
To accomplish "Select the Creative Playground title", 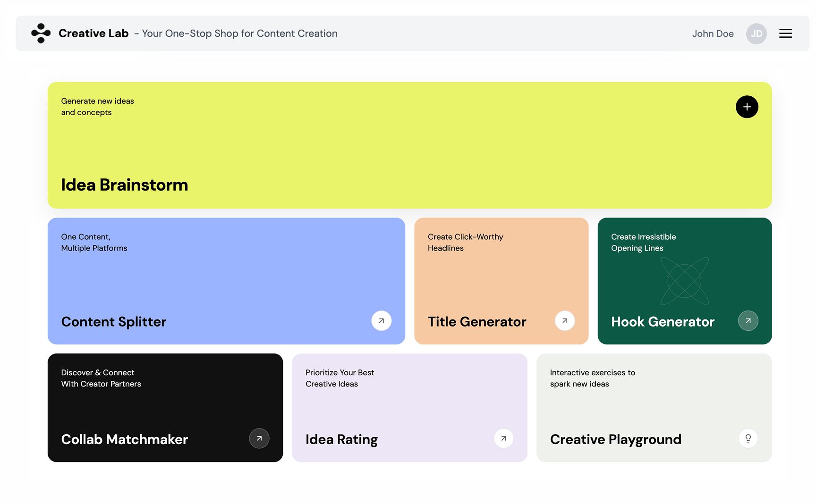I will pyautogui.click(x=616, y=440).
